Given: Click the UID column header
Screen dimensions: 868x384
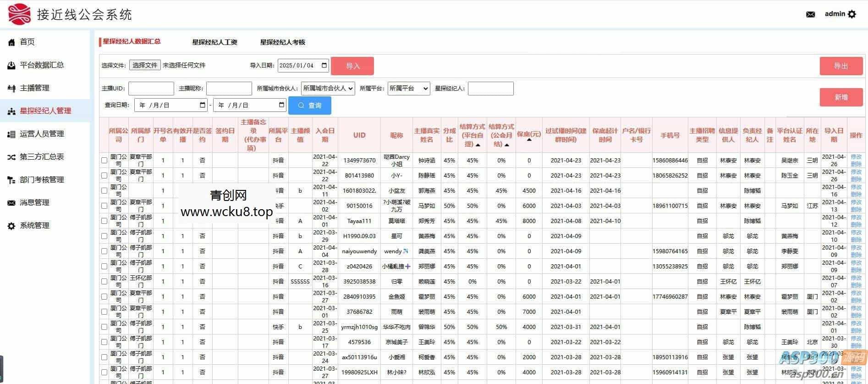Looking at the screenshot, I should (x=359, y=135).
